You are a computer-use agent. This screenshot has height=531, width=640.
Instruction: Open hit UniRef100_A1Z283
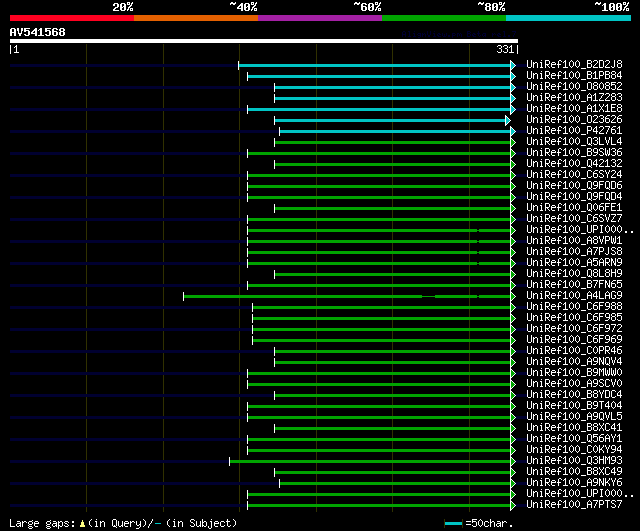(x=574, y=98)
